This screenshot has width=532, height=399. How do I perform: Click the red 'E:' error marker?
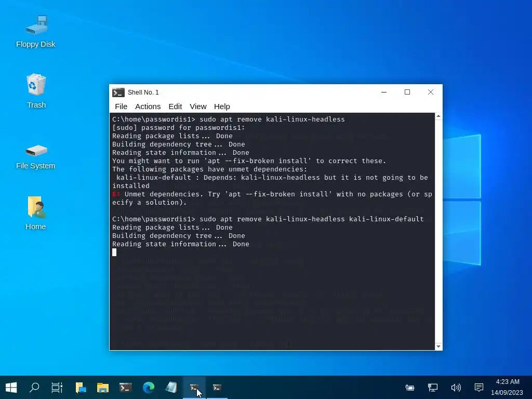[x=116, y=194]
